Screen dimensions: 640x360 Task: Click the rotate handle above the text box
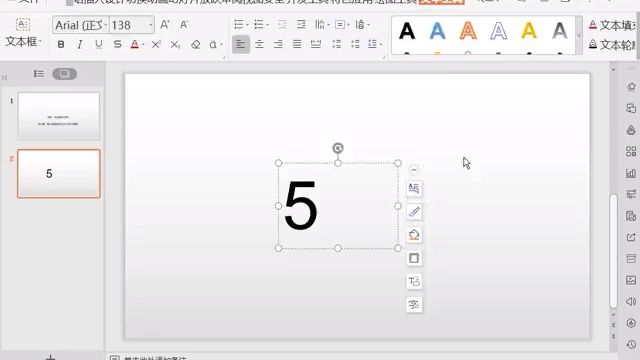click(338, 148)
